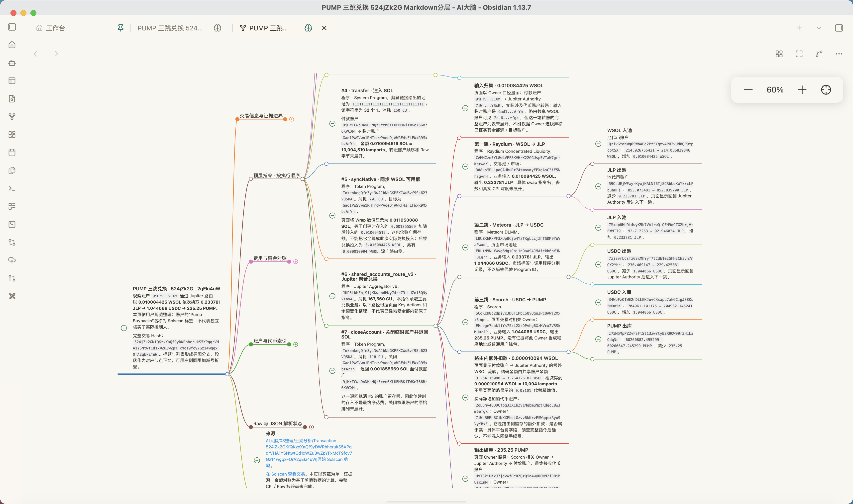853x504 pixels.
Task: Click the pin icon beside the tabs
Action: click(121, 28)
